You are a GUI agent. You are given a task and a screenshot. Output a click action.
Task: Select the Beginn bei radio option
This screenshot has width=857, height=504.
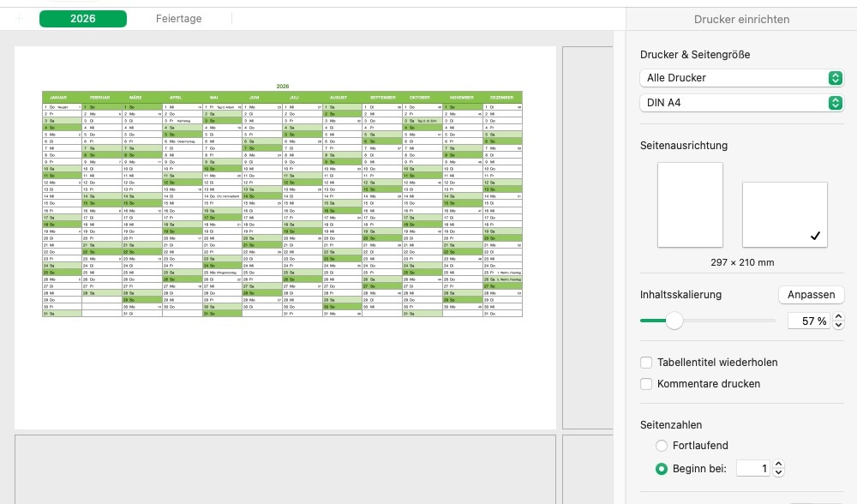tap(662, 469)
